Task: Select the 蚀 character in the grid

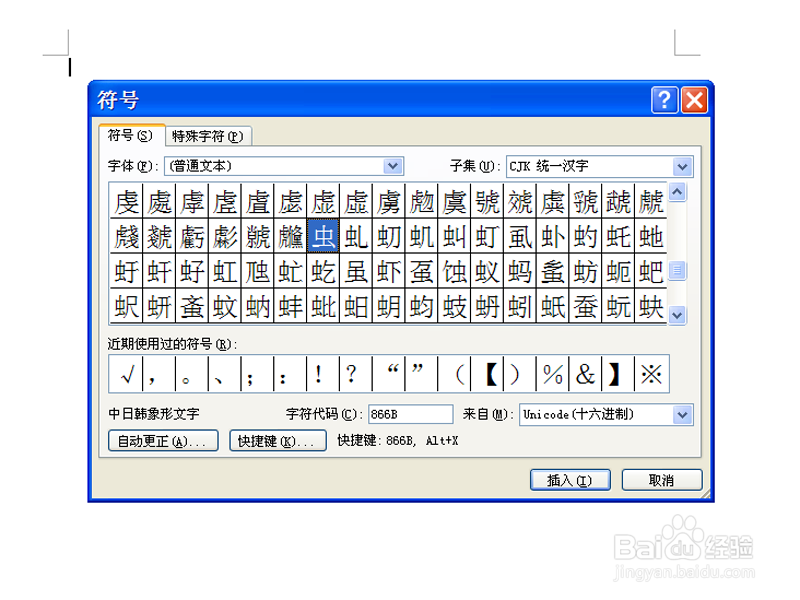Action: pyautogui.click(x=454, y=271)
